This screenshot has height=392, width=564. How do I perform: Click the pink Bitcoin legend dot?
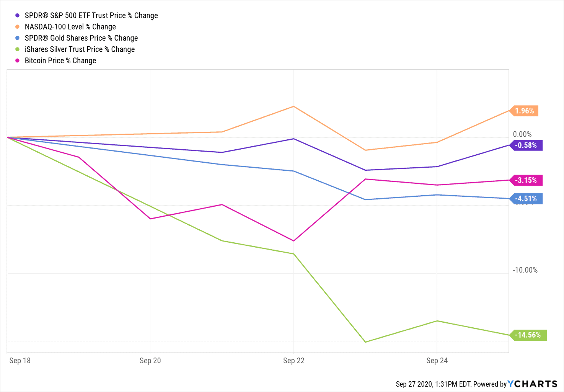pyautogui.click(x=17, y=61)
